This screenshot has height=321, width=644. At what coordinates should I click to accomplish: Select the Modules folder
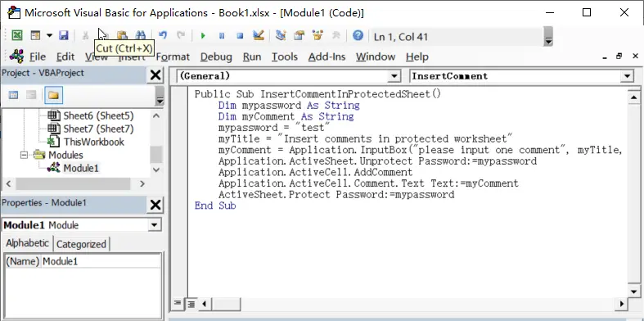pos(65,155)
